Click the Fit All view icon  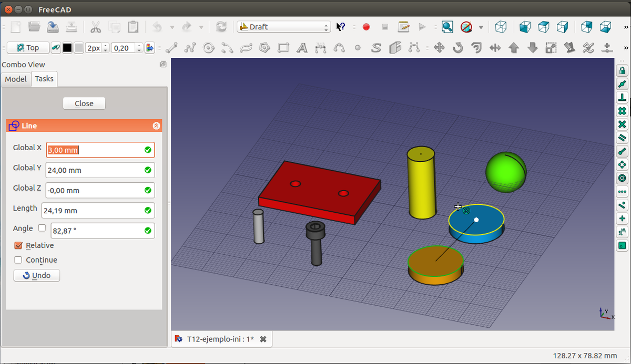[447, 27]
